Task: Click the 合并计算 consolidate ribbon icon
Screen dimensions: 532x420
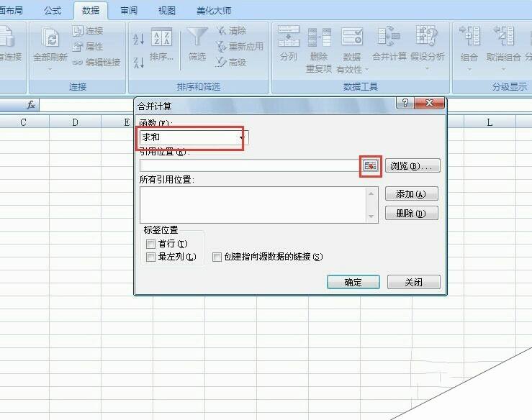Action: pyautogui.click(x=389, y=36)
